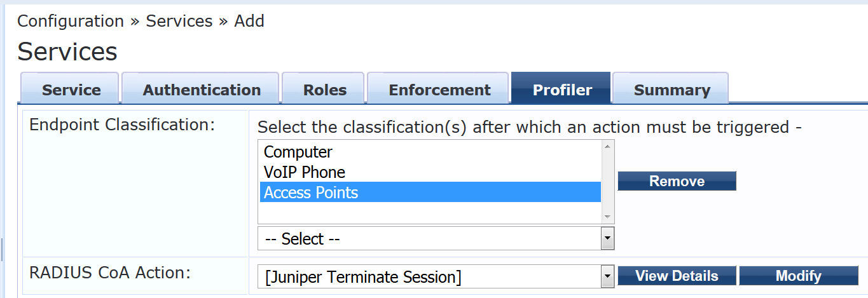Image resolution: width=868 pixels, height=298 pixels.
Task: Click the RADIUS CoA dropdown arrow
Action: click(608, 276)
